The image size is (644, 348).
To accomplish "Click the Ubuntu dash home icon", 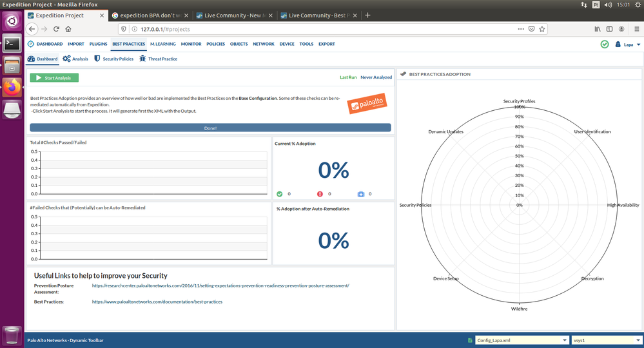I will coord(12,21).
